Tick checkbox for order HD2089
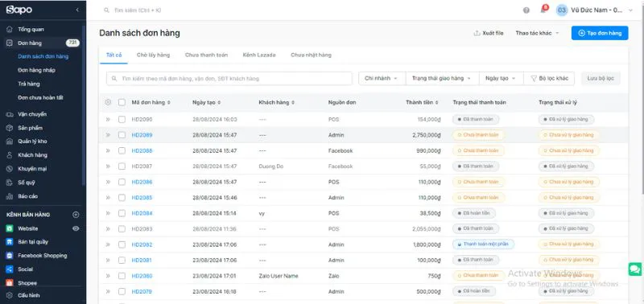The image size is (644, 304). coord(122,135)
